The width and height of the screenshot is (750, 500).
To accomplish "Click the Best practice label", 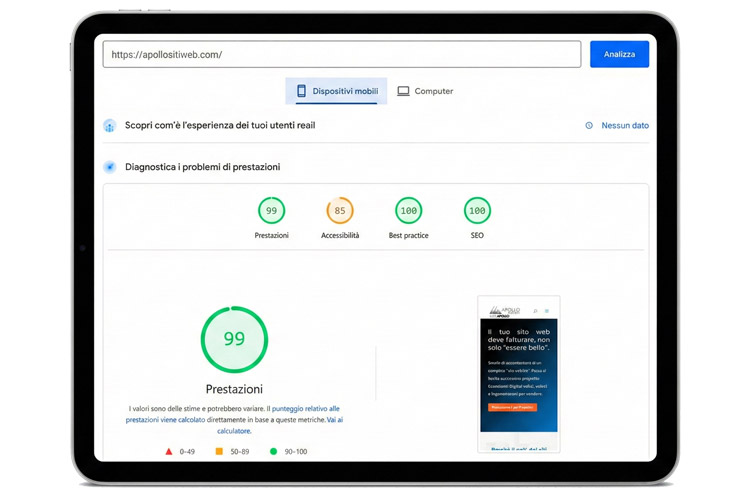I will pyautogui.click(x=408, y=235).
